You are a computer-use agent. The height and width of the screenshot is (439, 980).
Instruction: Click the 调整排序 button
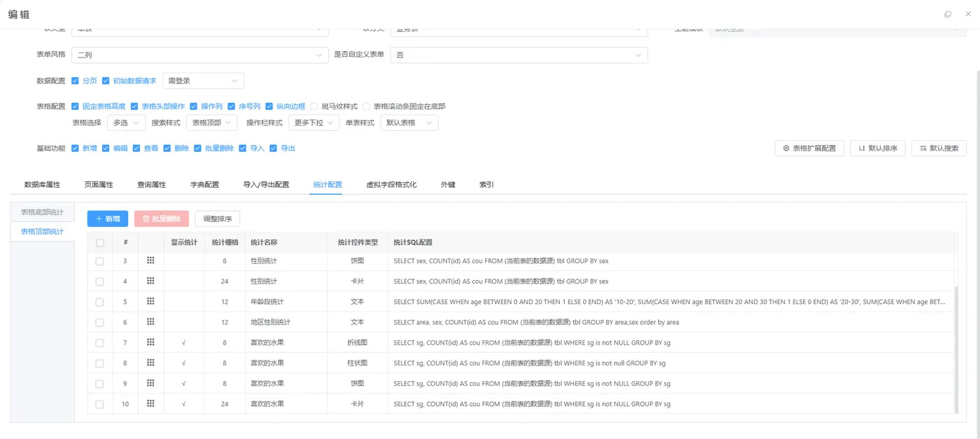point(217,218)
